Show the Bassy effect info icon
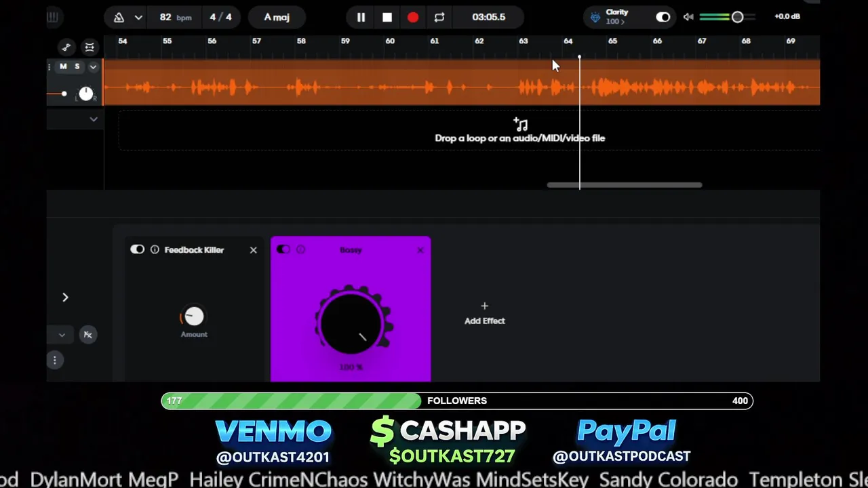This screenshot has height=488, width=868. click(x=300, y=249)
